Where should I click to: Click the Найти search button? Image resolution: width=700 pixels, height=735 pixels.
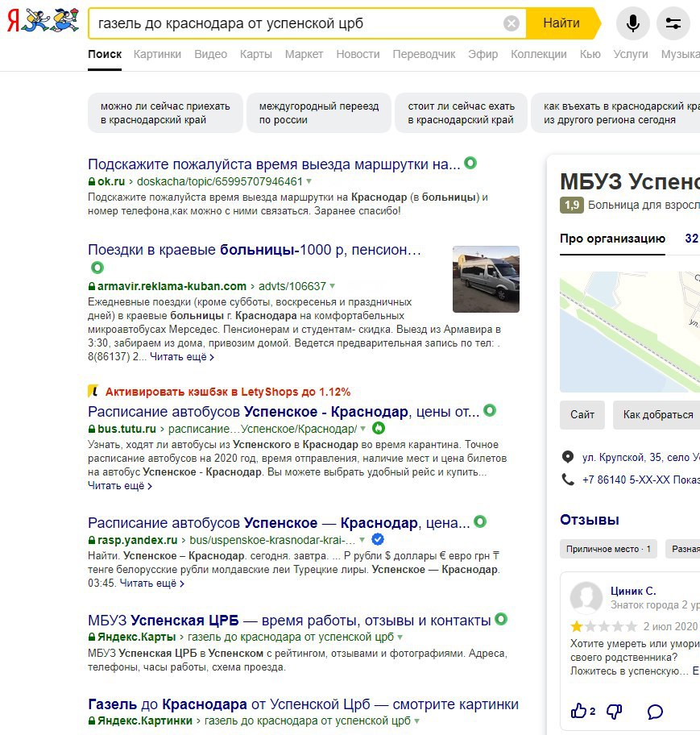pyautogui.click(x=561, y=23)
